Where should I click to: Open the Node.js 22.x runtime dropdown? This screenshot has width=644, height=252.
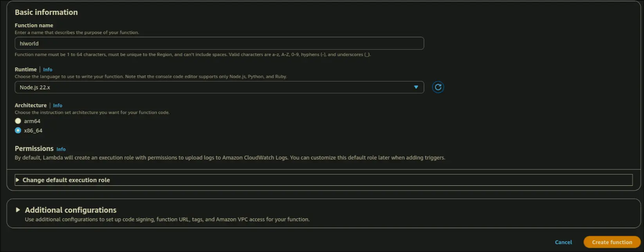219,87
